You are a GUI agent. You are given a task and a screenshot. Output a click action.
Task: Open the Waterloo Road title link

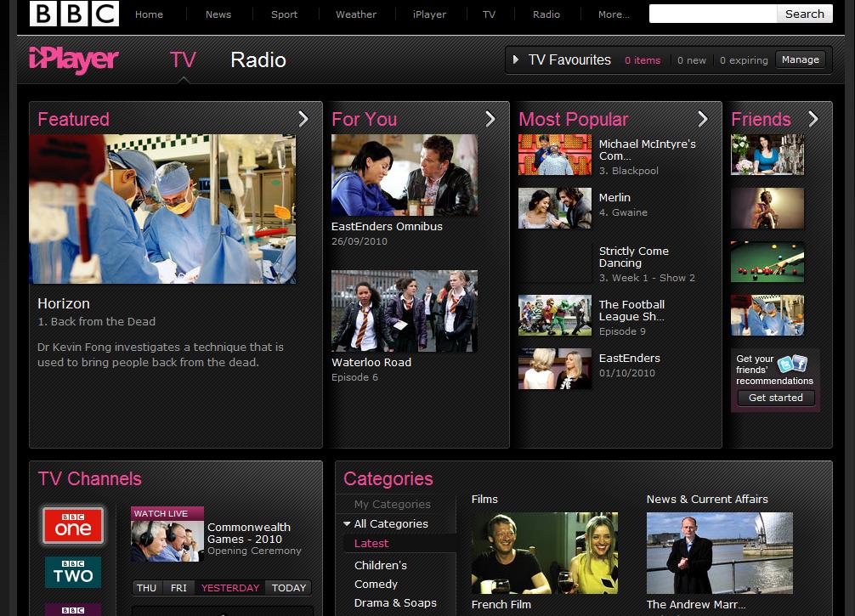point(371,362)
